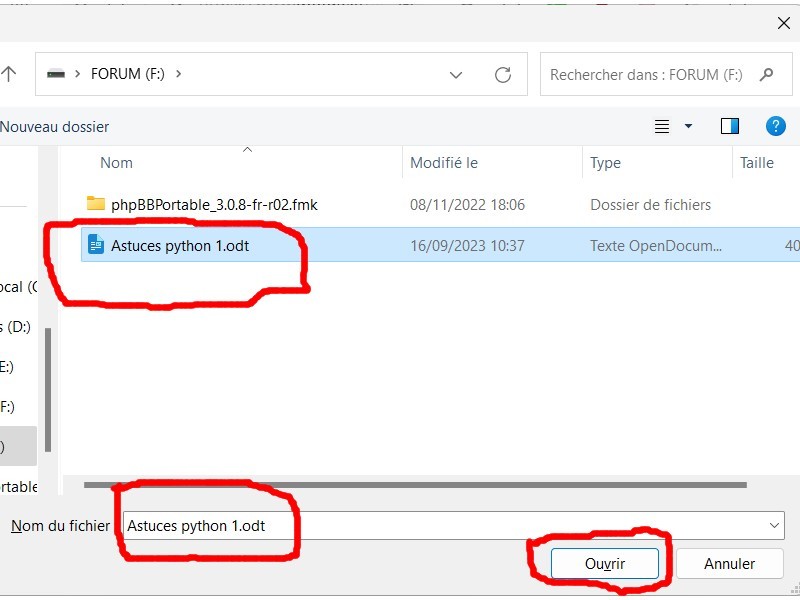Expand the file name dropdown list
This screenshot has width=800, height=600.
775,525
